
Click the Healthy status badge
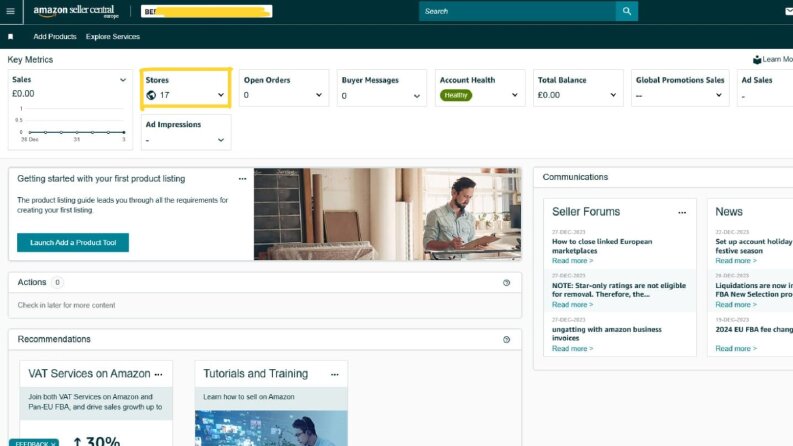click(x=456, y=95)
